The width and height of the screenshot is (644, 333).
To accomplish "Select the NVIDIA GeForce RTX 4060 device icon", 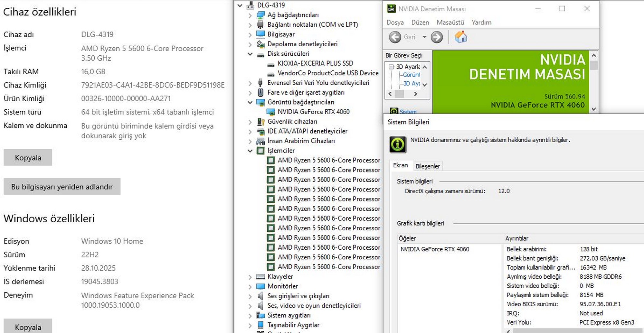I will (x=271, y=112).
